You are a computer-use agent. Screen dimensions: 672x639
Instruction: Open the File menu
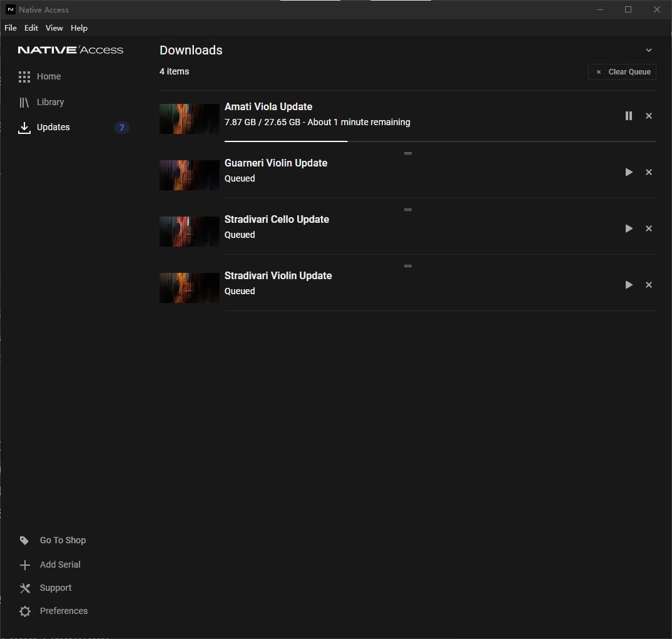click(x=11, y=28)
